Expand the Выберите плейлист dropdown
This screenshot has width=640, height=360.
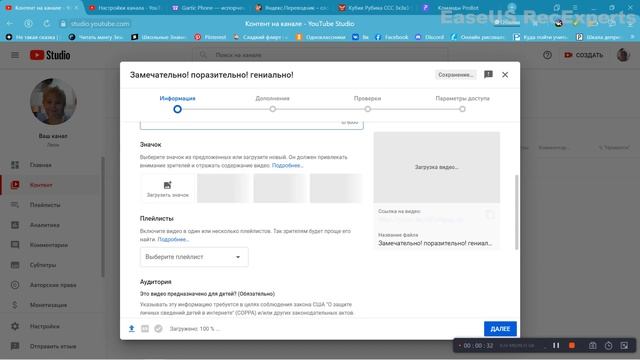point(194,257)
